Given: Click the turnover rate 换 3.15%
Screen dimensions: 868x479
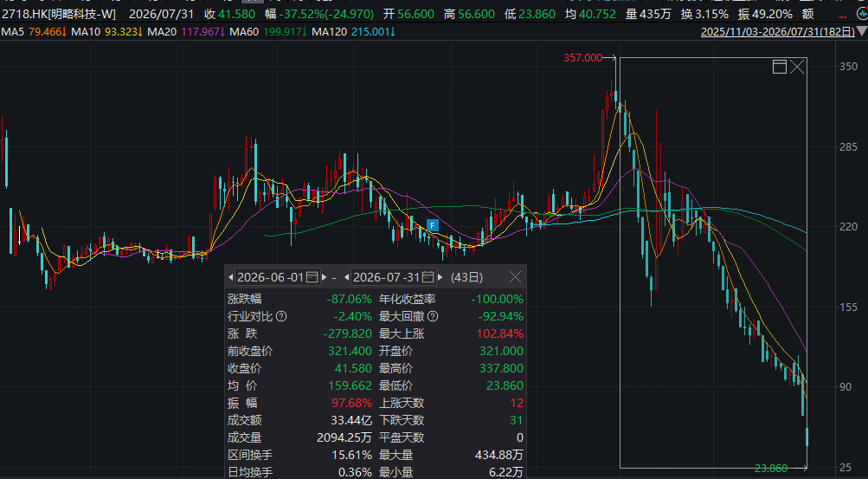Looking at the screenshot, I should click(704, 14).
